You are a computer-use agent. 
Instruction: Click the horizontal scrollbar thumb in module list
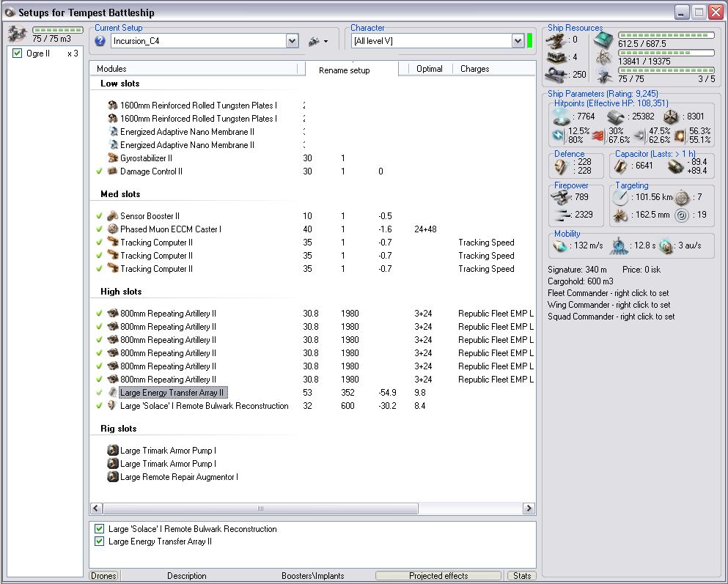point(260,509)
